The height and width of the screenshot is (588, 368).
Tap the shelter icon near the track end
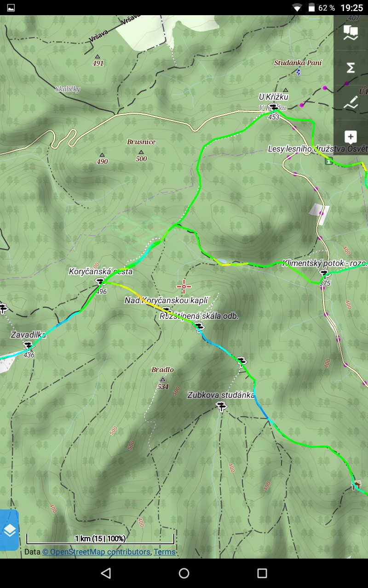[356, 485]
